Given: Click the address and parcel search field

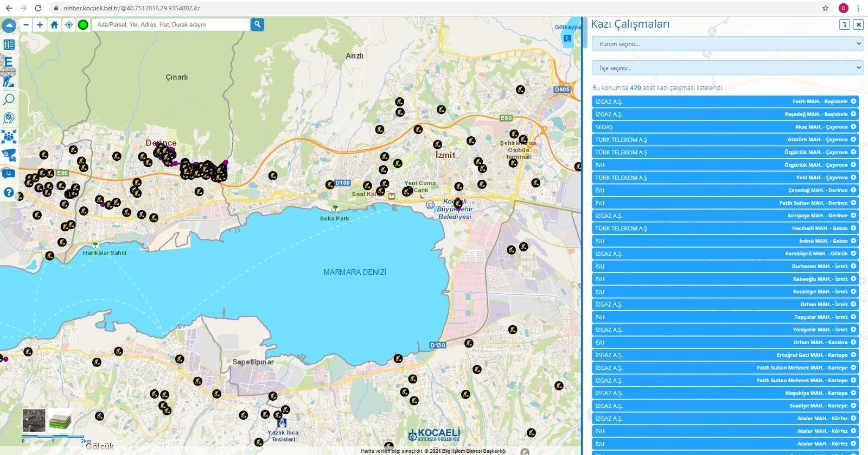Looking at the screenshot, I should tap(171, 24).
